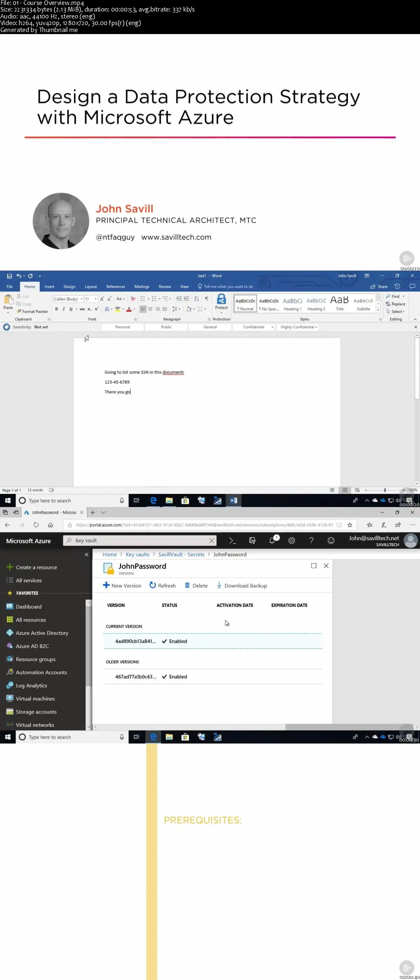Click Replace in the Editing group

point(395,304)
